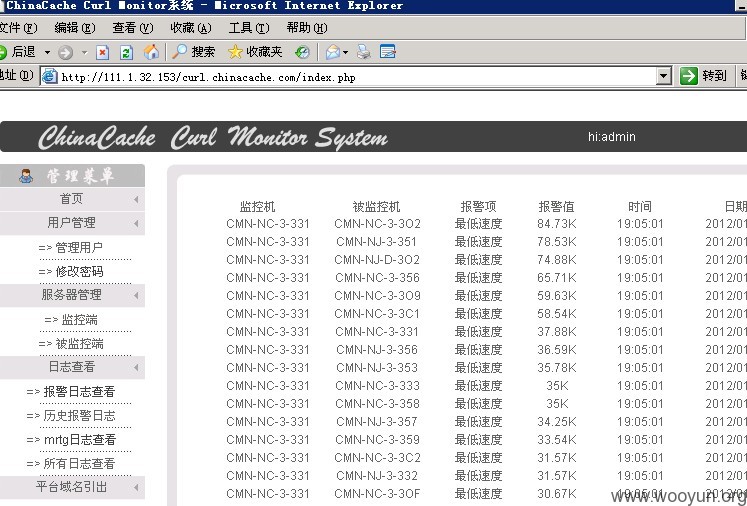Open the Back button history dropdown arrow
The image size is (747, 506).
[47, 52]
